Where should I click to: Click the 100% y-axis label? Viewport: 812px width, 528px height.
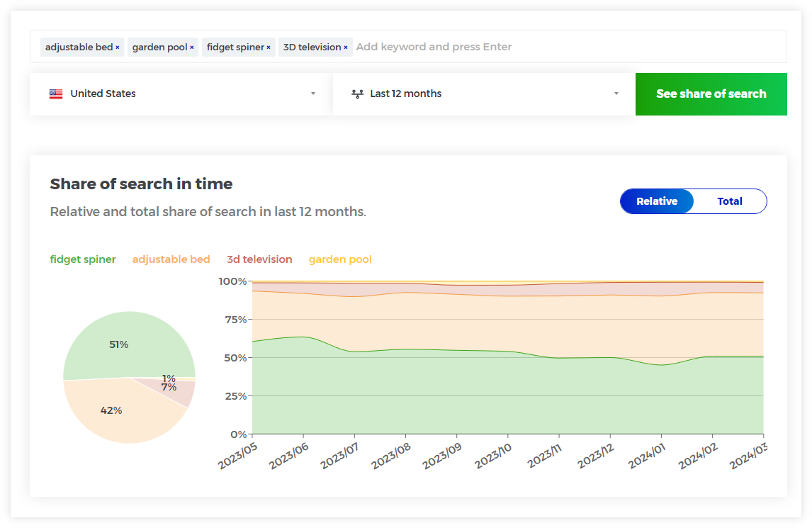pyautogui.click(x=232, y=281)
